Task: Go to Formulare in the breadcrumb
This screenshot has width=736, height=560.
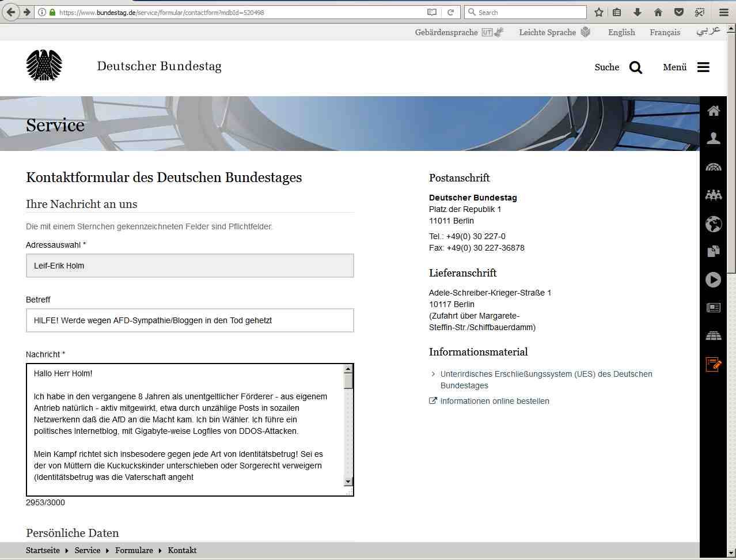Action: (x=134, y=550)
